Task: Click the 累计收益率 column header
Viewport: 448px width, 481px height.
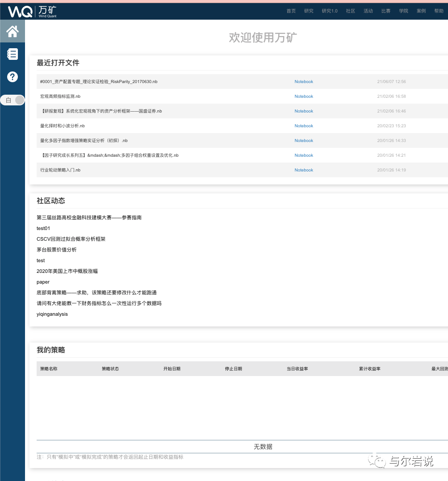Action: 370,369
